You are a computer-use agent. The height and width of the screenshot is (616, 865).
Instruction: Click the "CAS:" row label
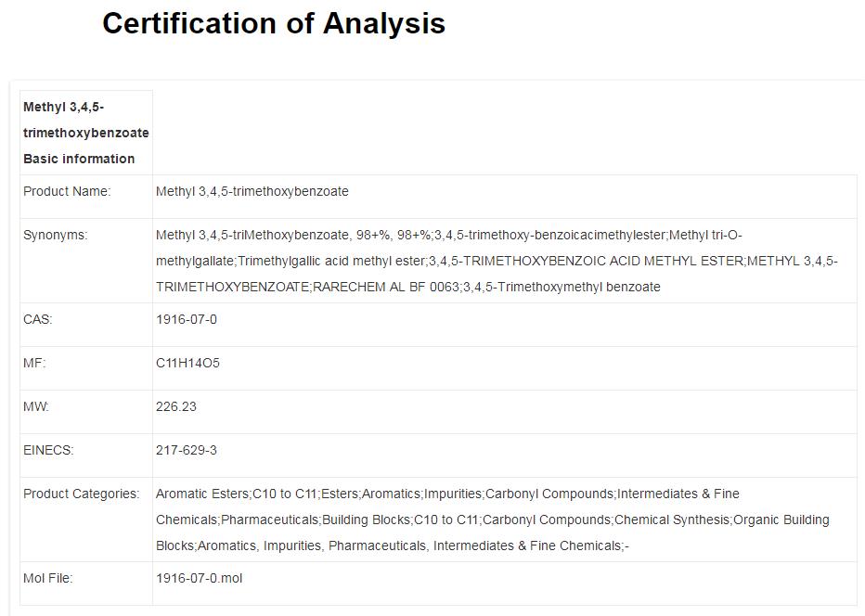pyautogui.click(x=38, y=319)
